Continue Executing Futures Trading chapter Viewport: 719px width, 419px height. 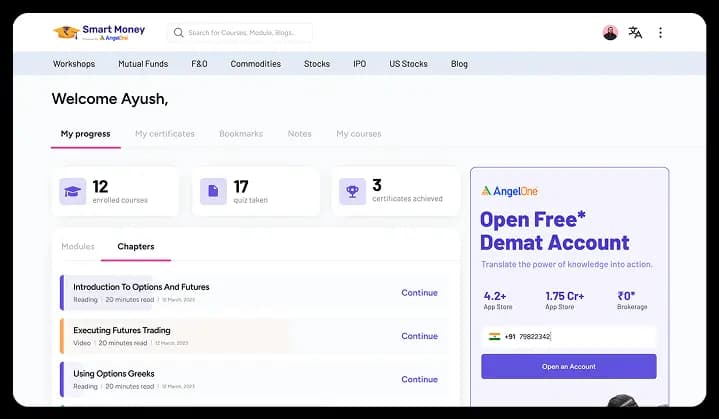420,336
